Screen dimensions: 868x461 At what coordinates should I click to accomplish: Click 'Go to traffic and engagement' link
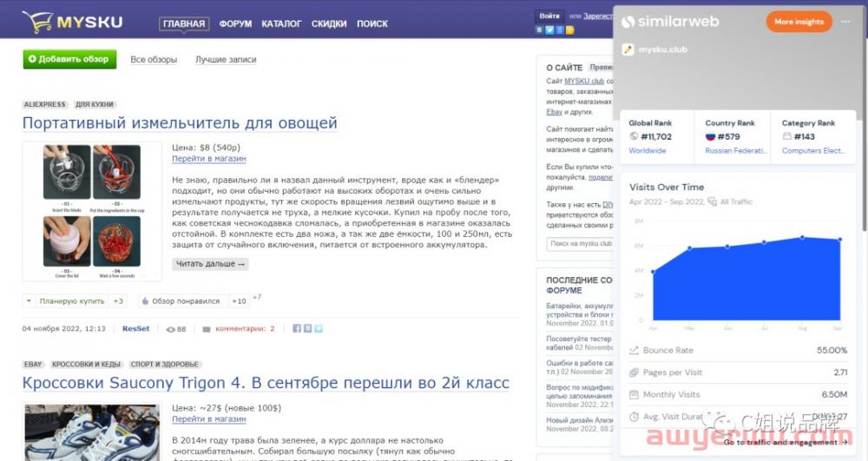pos(786,442)
